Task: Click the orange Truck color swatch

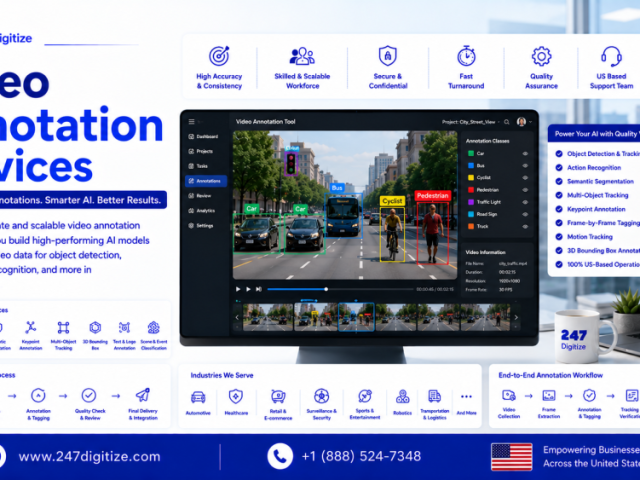Action: 471,226
